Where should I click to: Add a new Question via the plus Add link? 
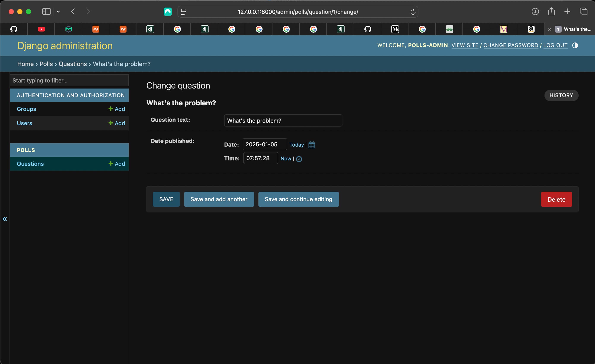point(117,164)
